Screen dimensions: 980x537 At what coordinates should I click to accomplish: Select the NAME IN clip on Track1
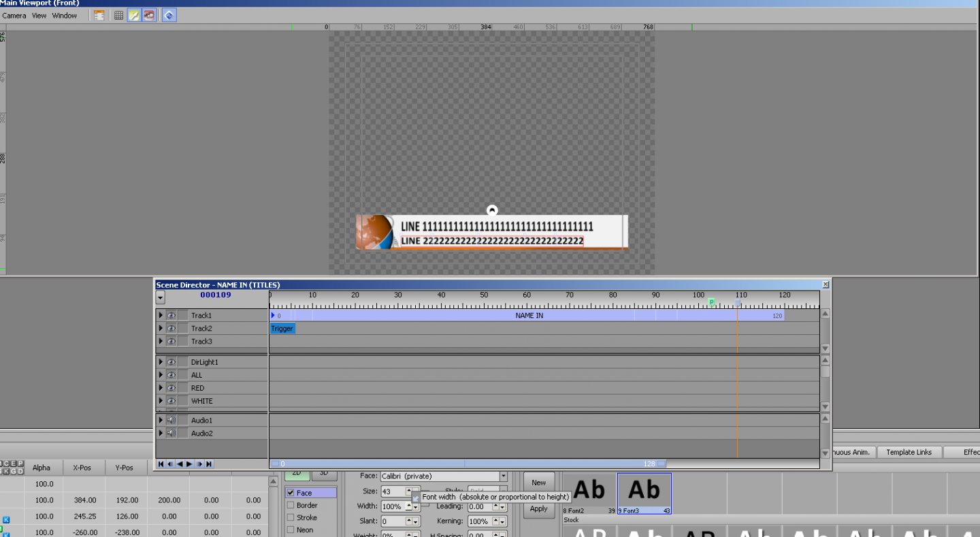pyautogui.click(x=527, y=316)
